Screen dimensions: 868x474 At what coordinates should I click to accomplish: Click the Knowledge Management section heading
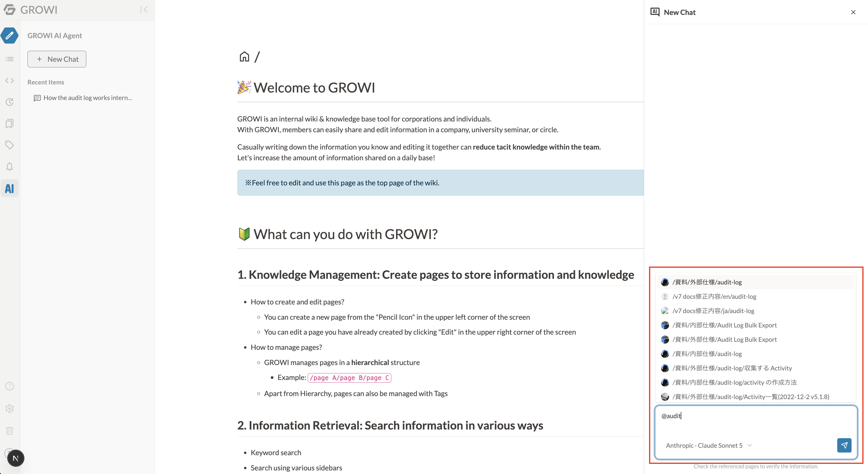(436, 275)
